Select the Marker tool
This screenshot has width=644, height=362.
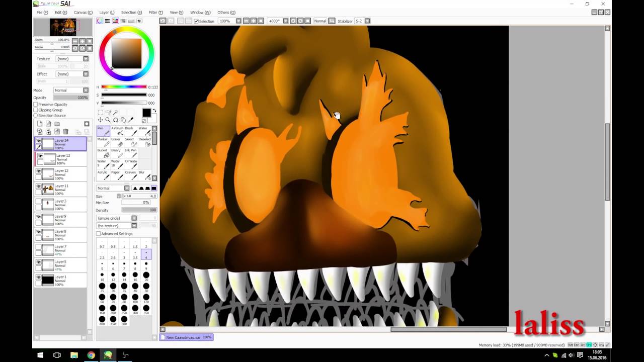pos(103,142)
